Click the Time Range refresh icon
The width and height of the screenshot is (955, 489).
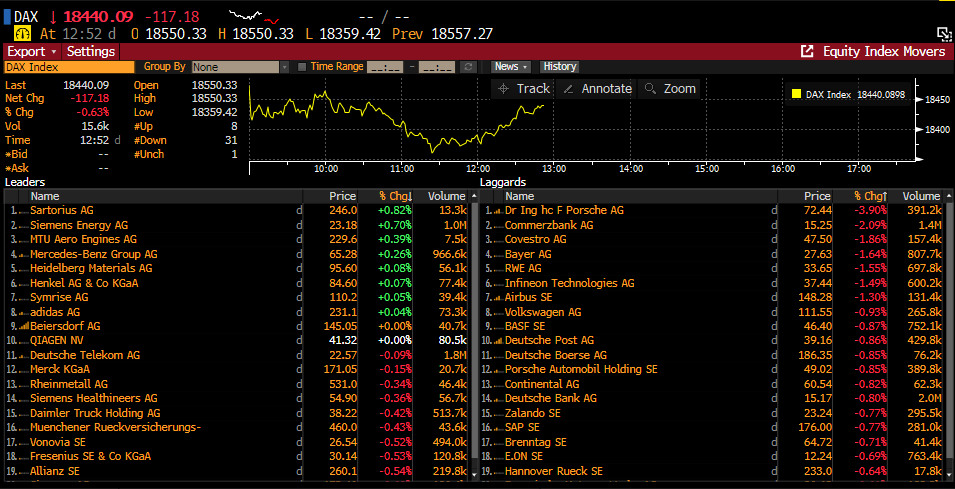(x=467, y=67)
